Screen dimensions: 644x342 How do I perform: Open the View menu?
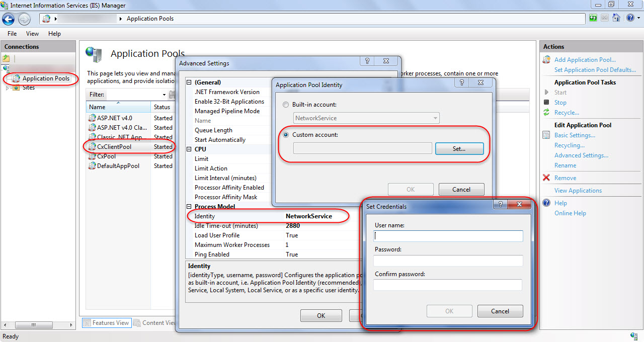point(32,34)
